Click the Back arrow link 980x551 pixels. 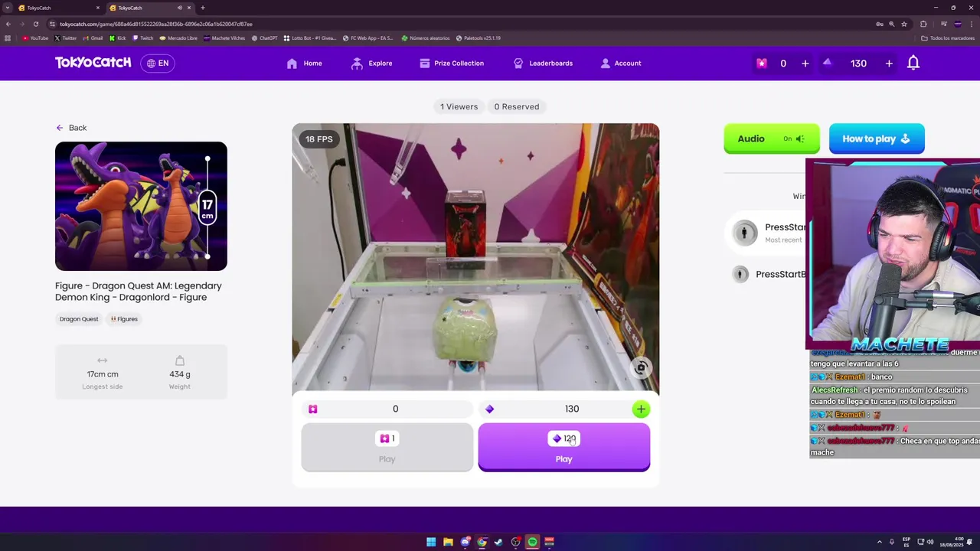point(71,128)
